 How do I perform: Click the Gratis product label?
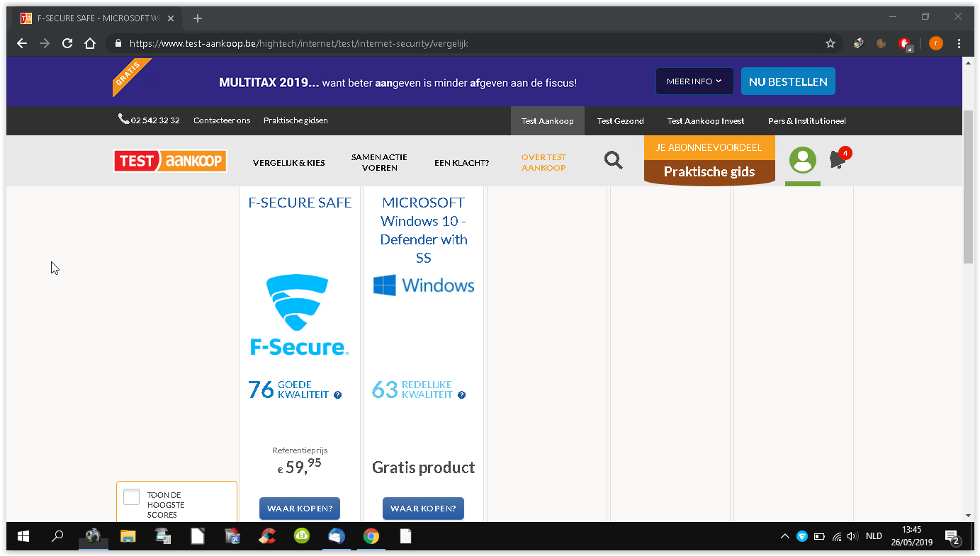point(424,467)
